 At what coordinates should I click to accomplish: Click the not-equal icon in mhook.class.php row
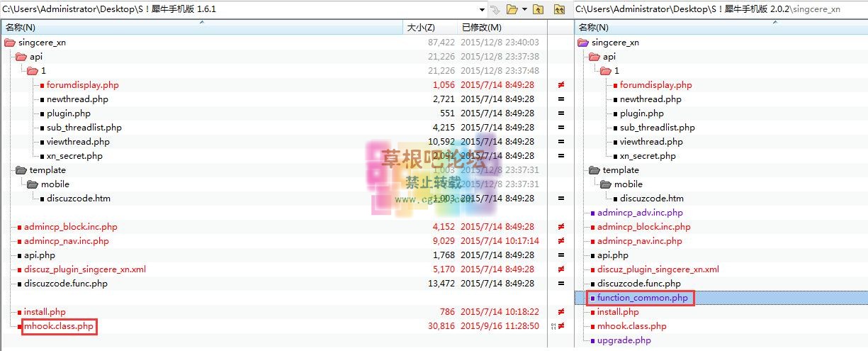(x=561, y=326)
